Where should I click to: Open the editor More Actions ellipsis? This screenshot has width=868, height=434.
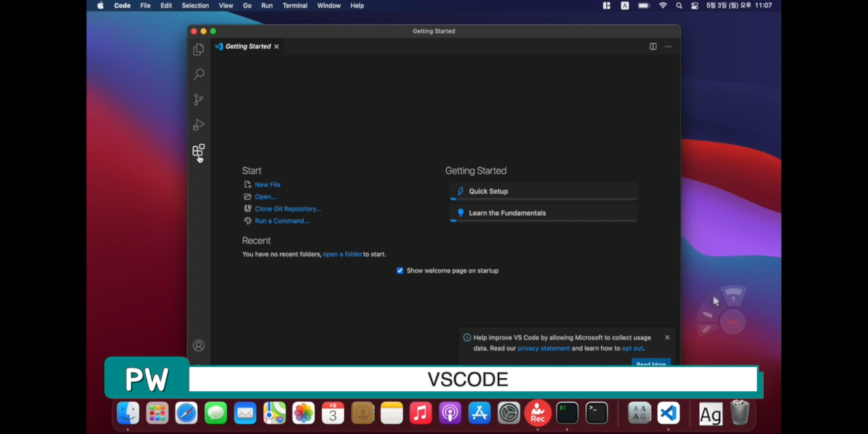point(668,47)
